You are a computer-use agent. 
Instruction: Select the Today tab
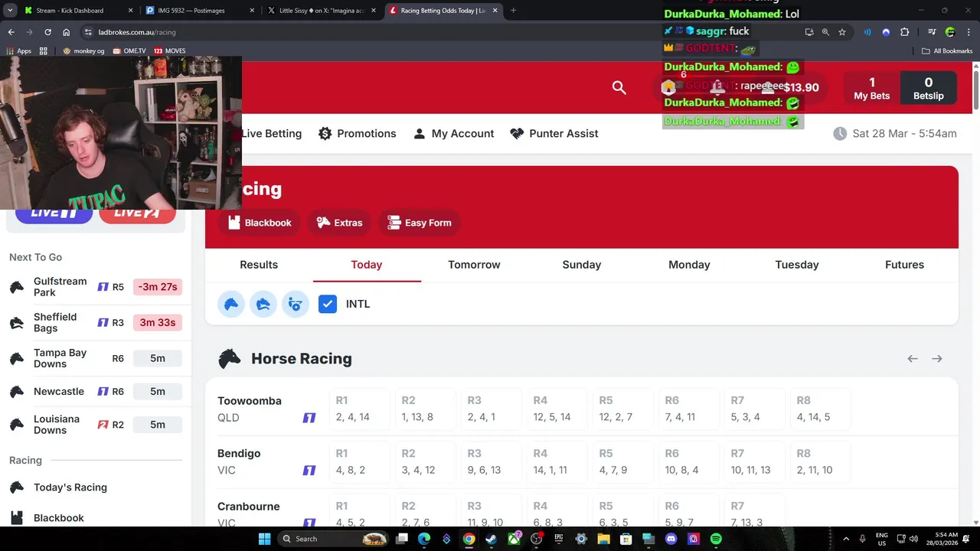(367, 265)
